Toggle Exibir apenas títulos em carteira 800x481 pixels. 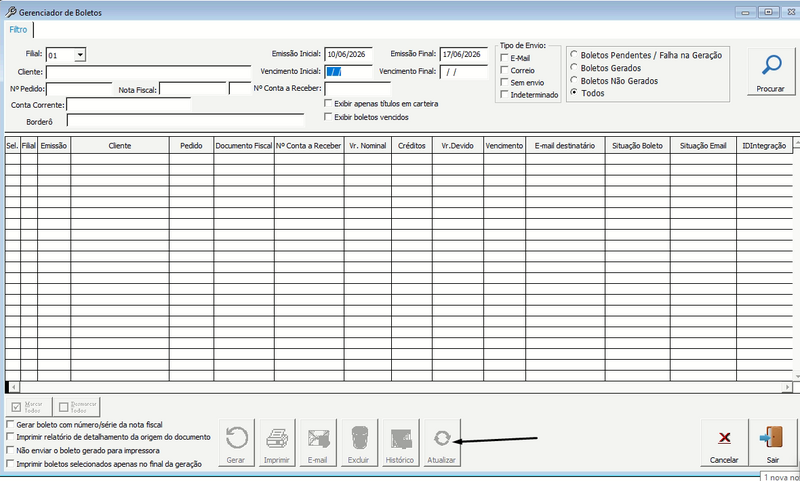tap(328, 104)
